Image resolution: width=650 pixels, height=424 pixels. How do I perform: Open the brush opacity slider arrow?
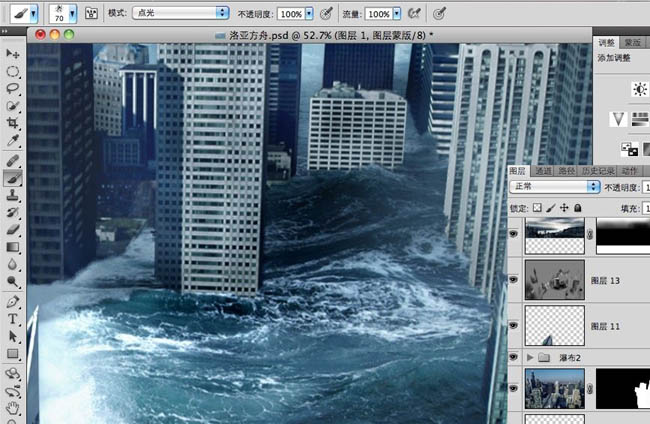pyautogui.click(x=309, y=14)
